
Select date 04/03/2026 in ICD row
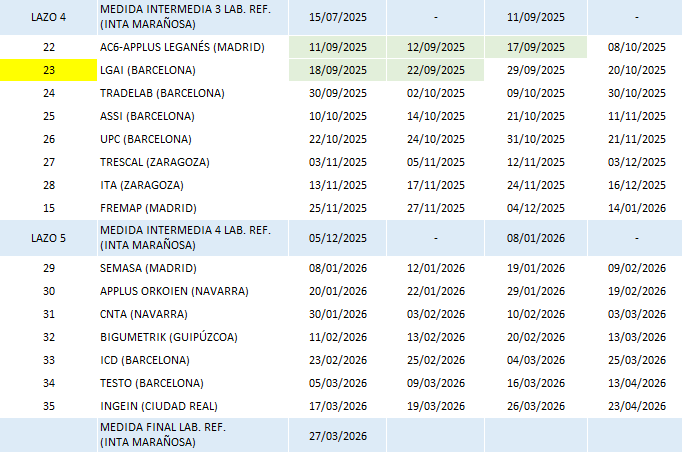[x=536, y=361]
